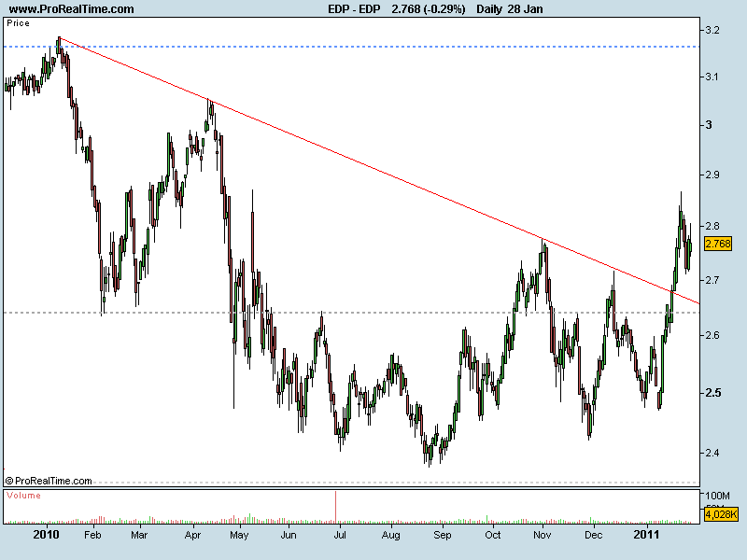Click the 2.9 price axis label
Screen dimensions: 747x560
(712, 175)
